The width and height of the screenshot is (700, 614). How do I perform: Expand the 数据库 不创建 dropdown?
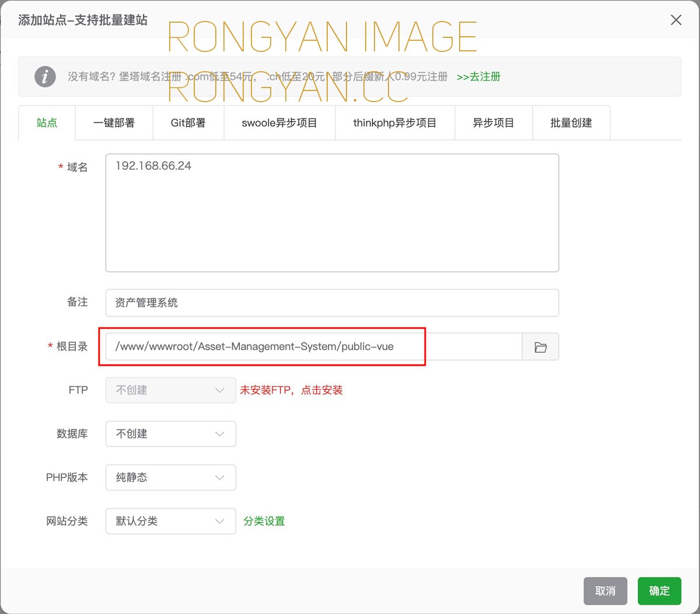[170, 434]
